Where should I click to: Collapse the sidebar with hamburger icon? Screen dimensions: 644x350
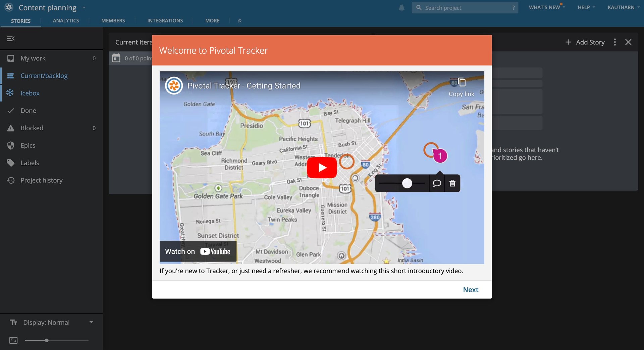click(11, 39)
